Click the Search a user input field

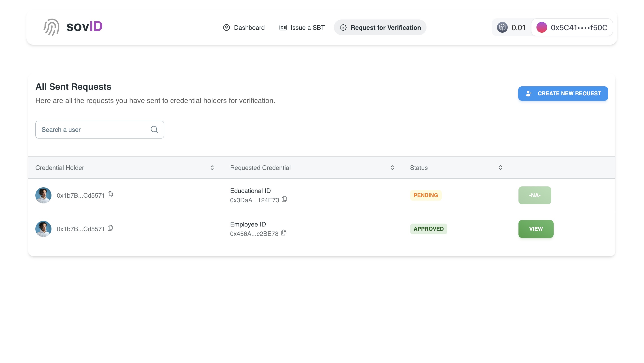click(100, 130)
